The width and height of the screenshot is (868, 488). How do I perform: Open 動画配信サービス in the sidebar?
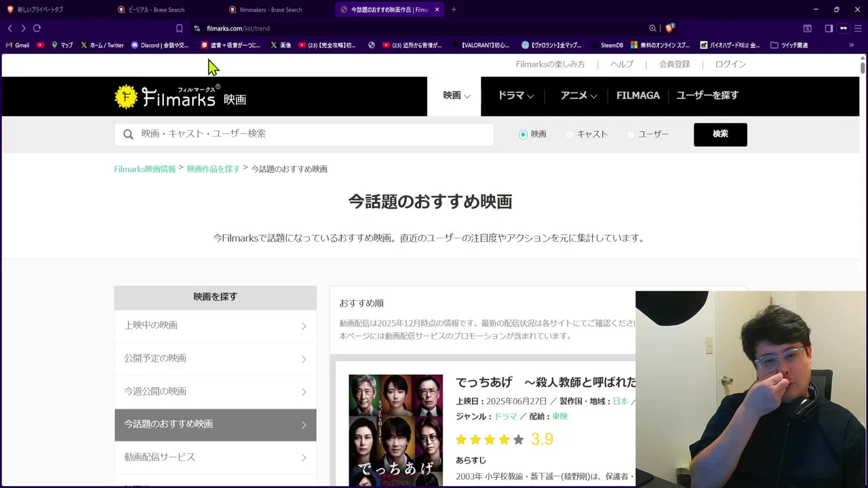tap(216, 457)
